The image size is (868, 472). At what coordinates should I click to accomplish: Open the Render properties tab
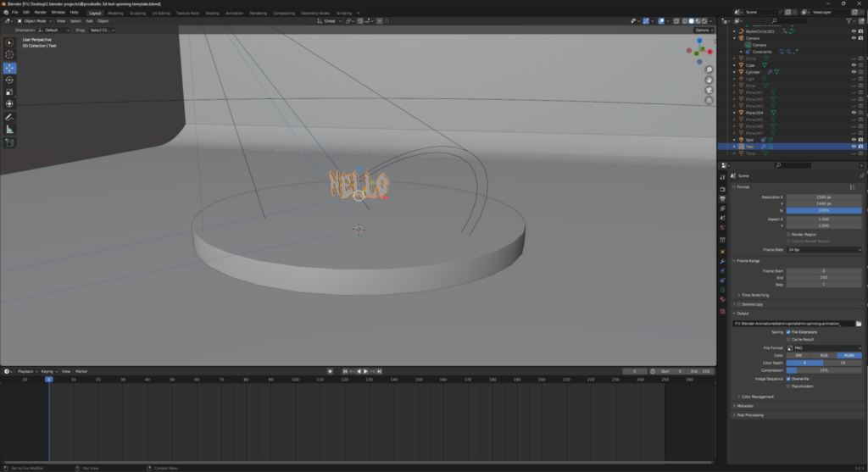click(722, 189)
